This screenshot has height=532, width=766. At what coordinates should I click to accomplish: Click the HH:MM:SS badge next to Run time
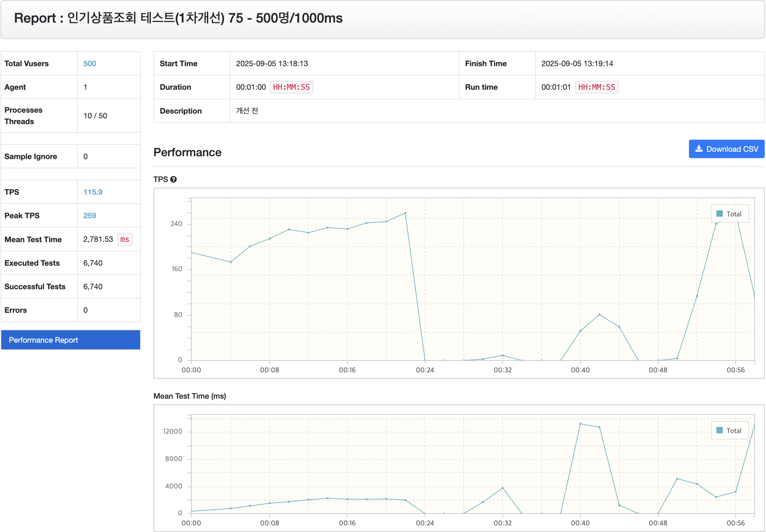[x=596, y=87]
